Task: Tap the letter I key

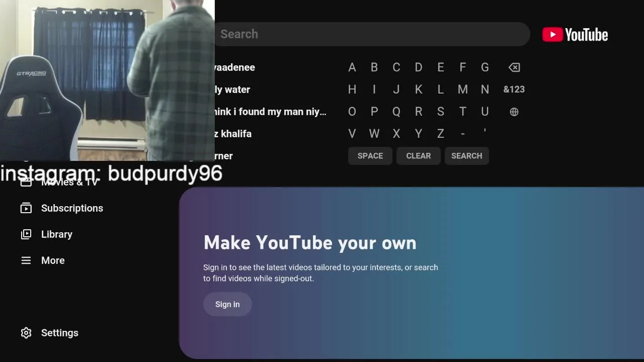Action: click(x=374, y=89)
